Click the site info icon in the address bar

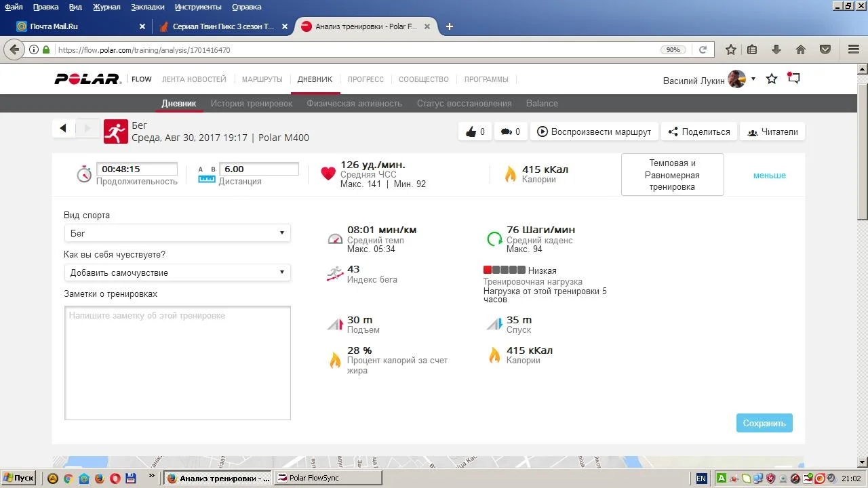[x=34, y=49]
